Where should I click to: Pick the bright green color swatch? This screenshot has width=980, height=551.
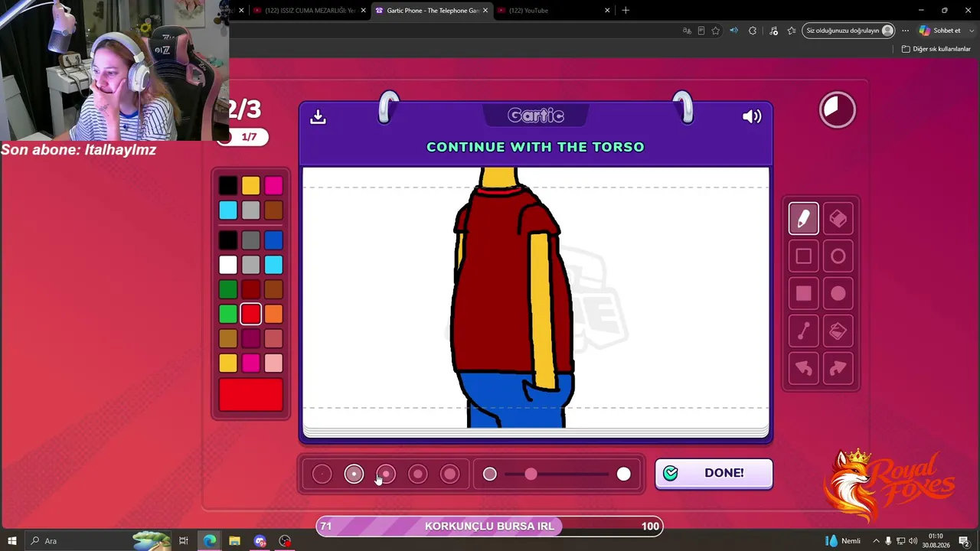coord(228,314)
